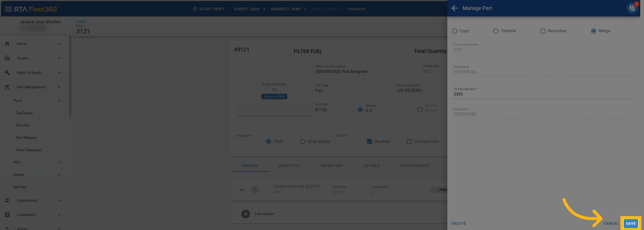The width and height of the screenshot is (644, 230).
Task: Expand the PO's submenu chevron
Action: pyautogui.click(x=59, y=162)
